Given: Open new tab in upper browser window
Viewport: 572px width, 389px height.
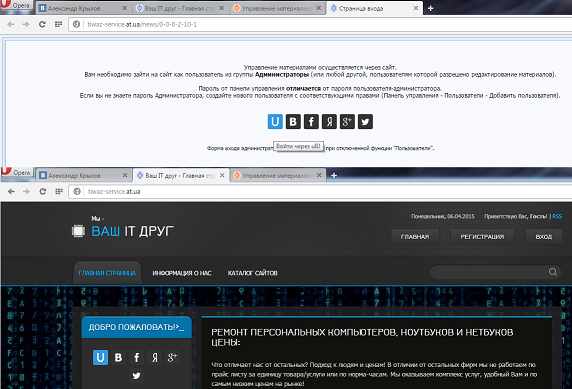Looking at the screenshot, I should (430, 8).
